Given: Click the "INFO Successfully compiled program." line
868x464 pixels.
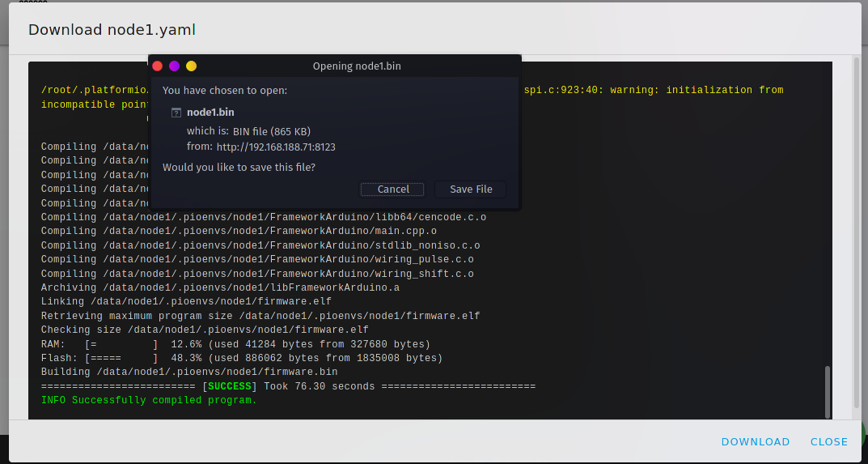Looking at the screenshot, I should click(x=149, y=400).
